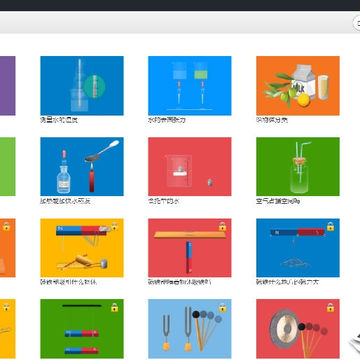The height and width of the screenshot is (360, 360).
Task: Click lock icon on red wooden board tile
Action: [x=222, y=226]
